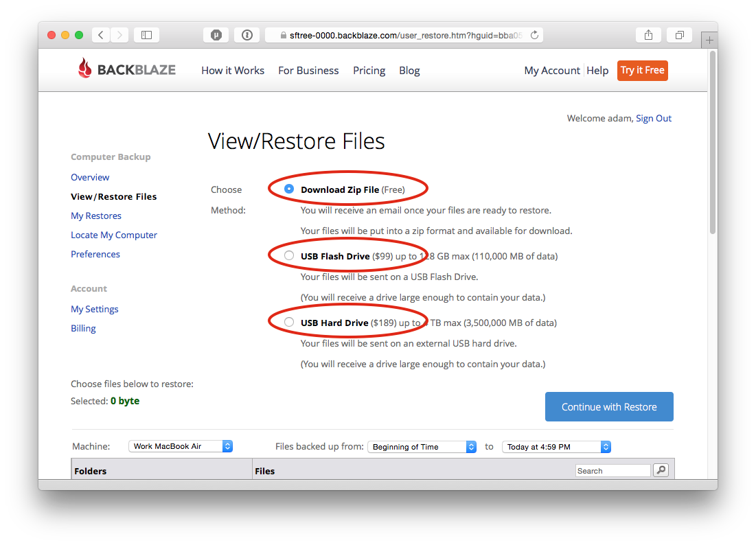The height and width of the screenshot is (545, 756).
Task: Click the Files column header
Action: point(264,471)
